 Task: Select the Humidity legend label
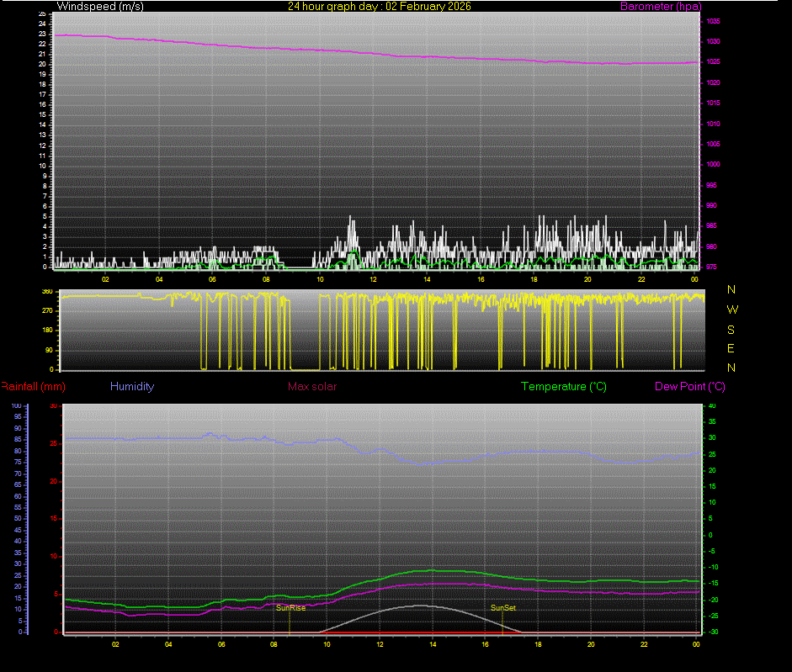click(132, 386)
